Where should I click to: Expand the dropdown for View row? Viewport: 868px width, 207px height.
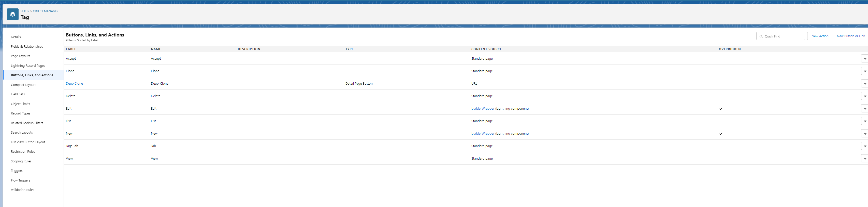(865, 159)
